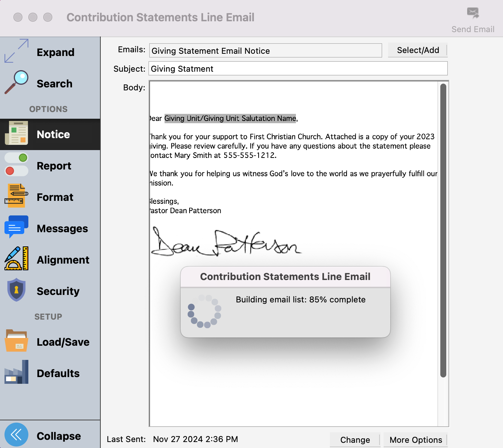Open More Options
This screenshot has height=448, width=503.
pos(416,440)
